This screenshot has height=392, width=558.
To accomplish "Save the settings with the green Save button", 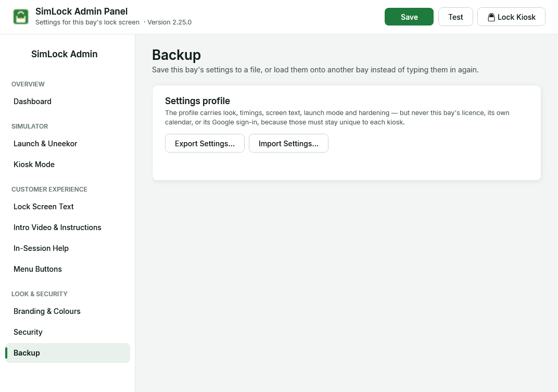I will (x=409, y=17).
